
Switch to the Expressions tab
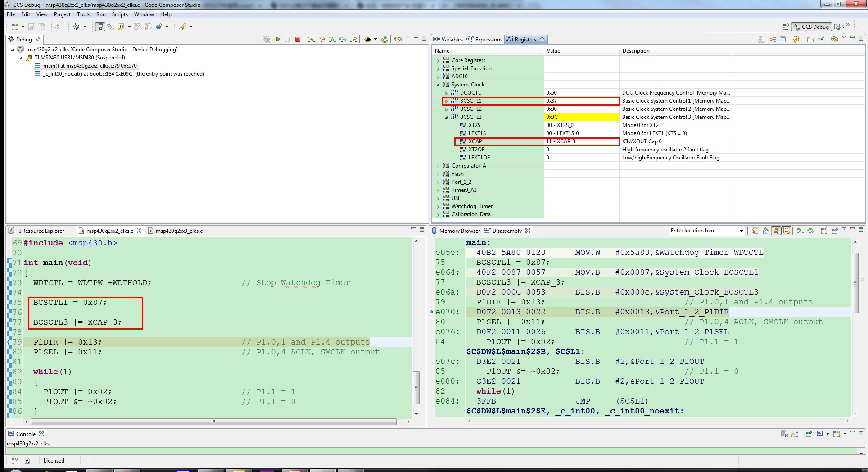[485, 40]
